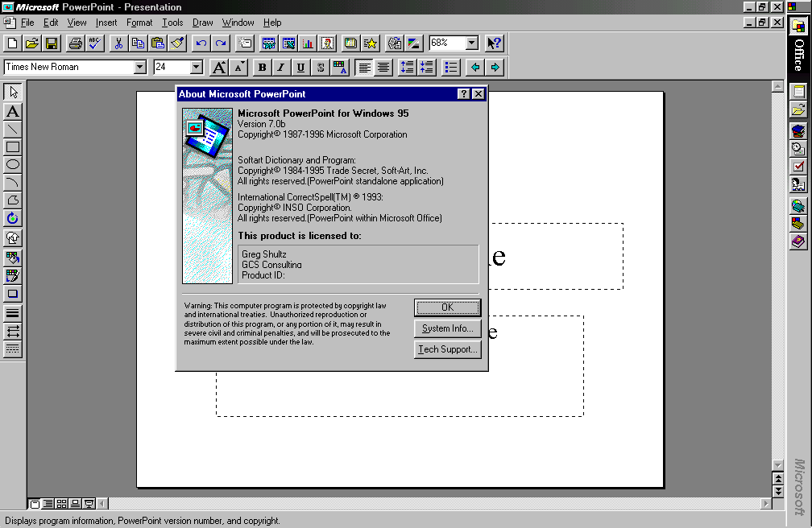Select the Text tool letter A icon
Screen dimensions: 812x528
[13, 111]
